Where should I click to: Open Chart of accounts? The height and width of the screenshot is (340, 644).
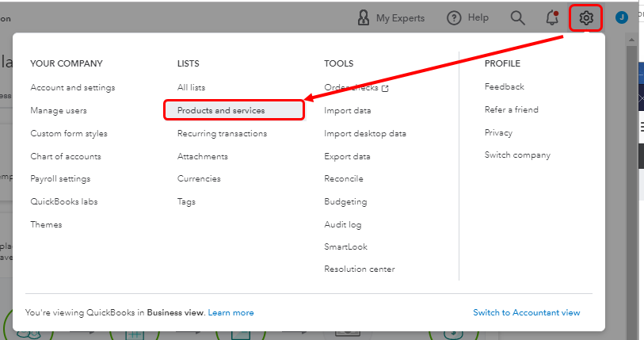[66, 156]
